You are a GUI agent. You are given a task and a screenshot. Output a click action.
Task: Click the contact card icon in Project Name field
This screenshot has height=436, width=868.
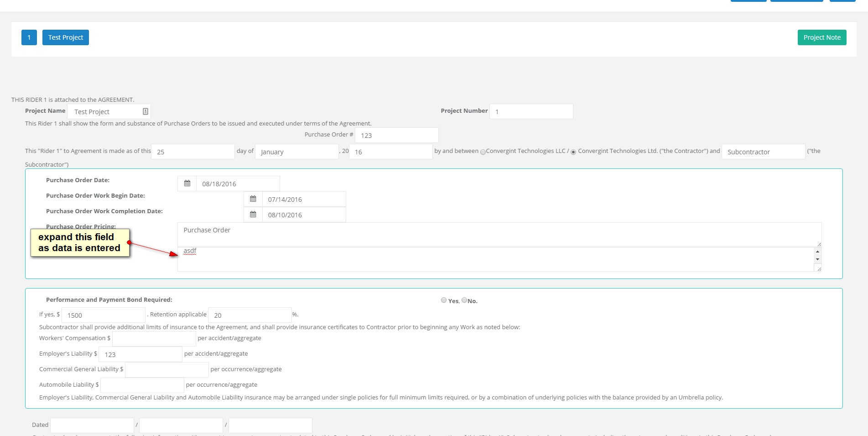tap(146, 111)
